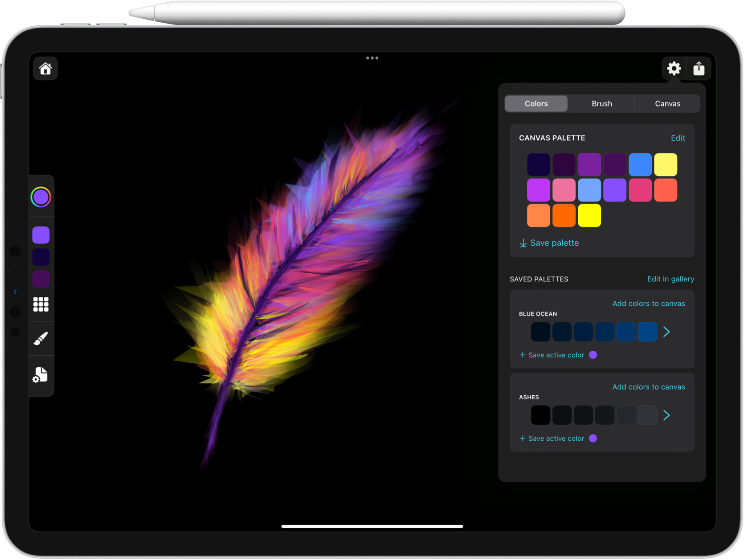Click the download arrow beside Save palette
Screen dimensions: 744x560
(523, 243)
